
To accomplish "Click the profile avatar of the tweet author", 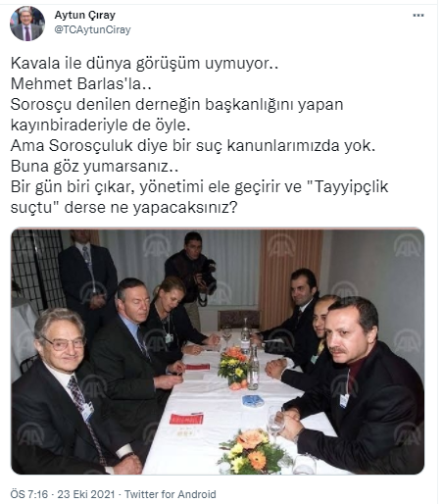I will click(27, 24).
